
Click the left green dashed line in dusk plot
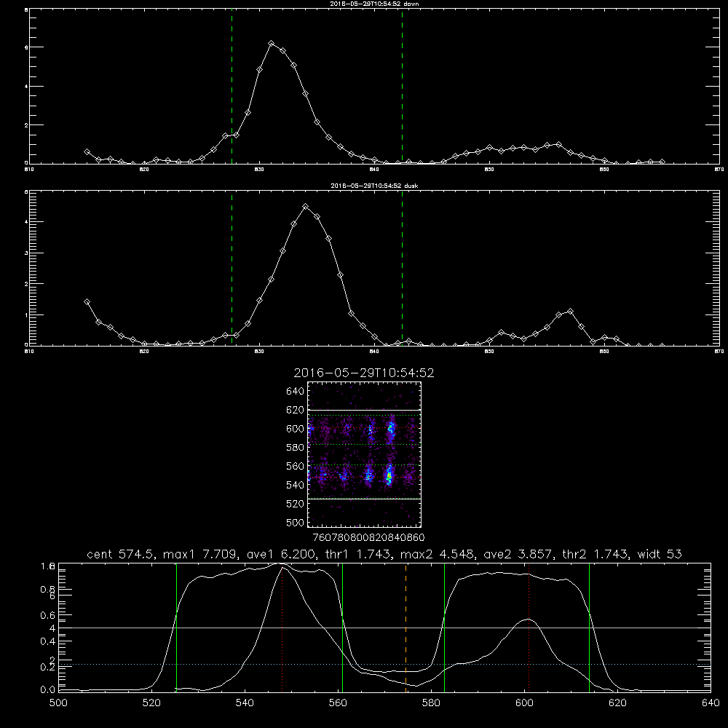pyautogui.click(x=232, y=269)
